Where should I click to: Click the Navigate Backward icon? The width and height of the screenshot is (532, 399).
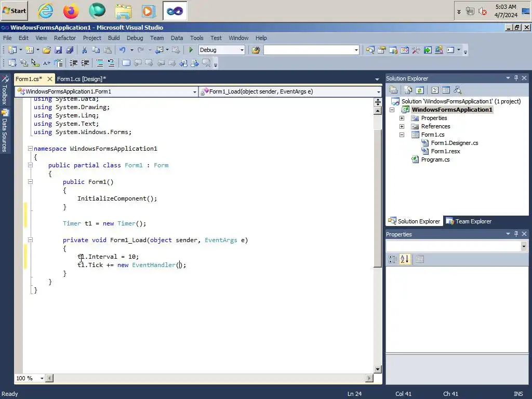pos(159,50)
